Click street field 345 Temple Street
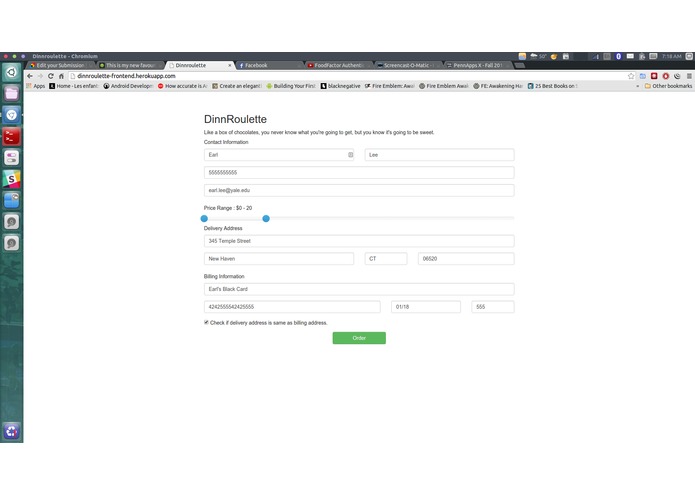The width and height of the screenshot is (695, 494). pyautogui.click(x=359, y=241)
